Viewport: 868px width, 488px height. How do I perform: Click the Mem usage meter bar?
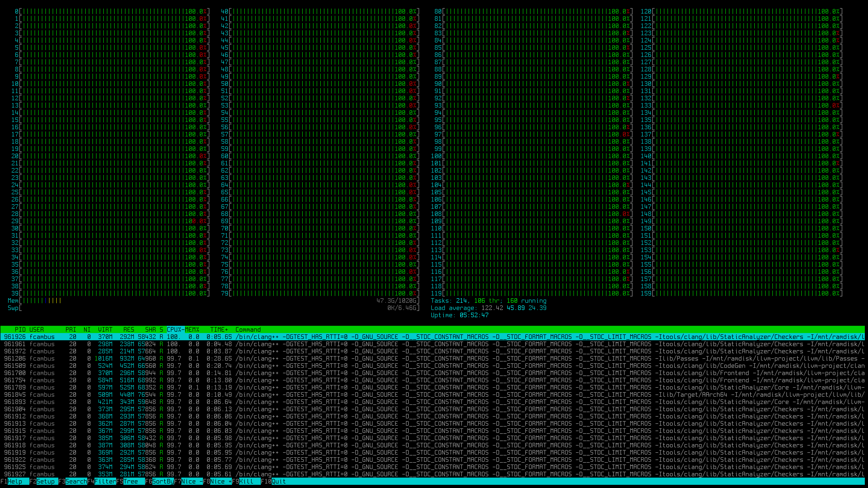[x=214, y=300]
